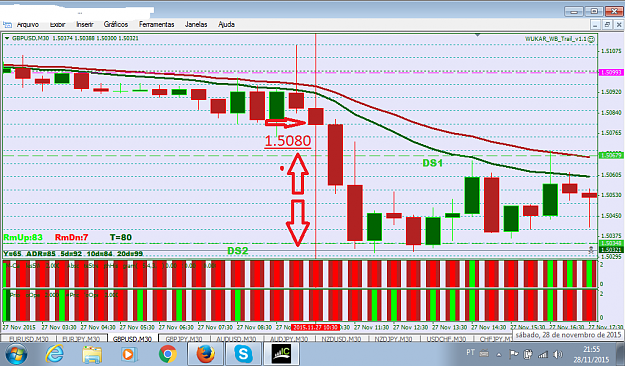Image resolution: width=625 pixels, height=366 pixels.
Task: Click the green 1.50679 price level label
Action: point(611,155)
